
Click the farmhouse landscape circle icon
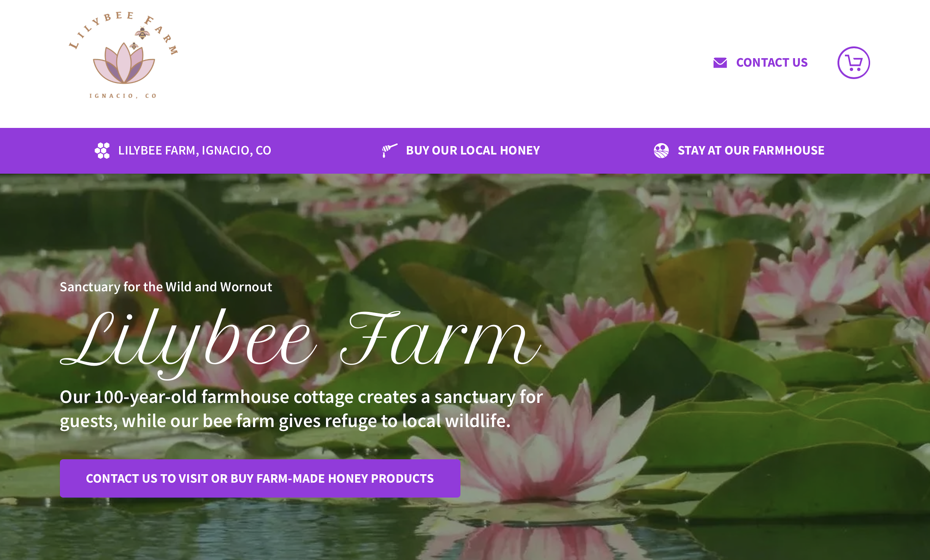(x=661, y=150)
